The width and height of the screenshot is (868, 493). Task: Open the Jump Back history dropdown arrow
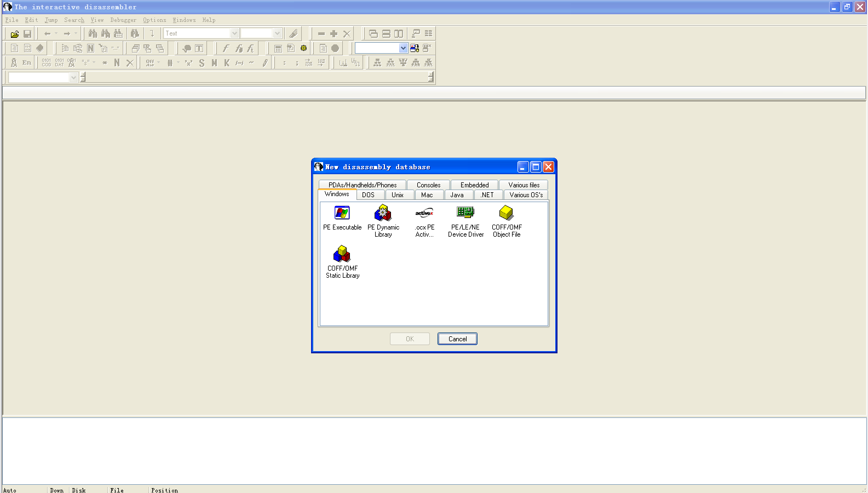pos(56,33)
